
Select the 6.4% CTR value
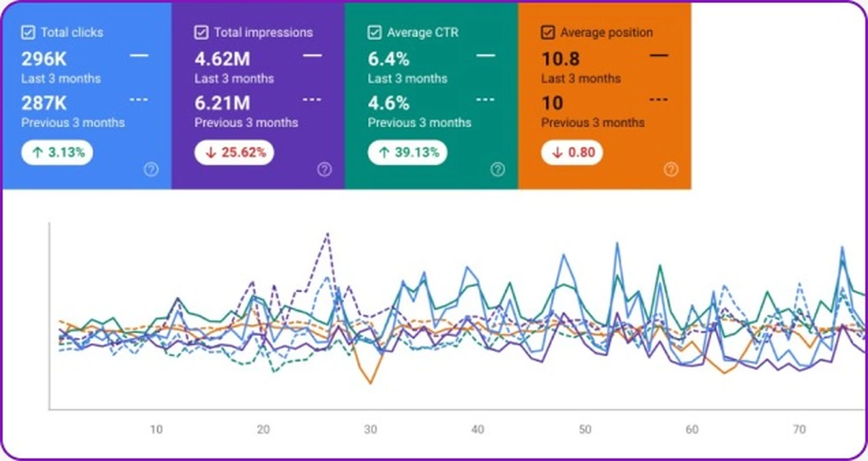coord(388,59)
